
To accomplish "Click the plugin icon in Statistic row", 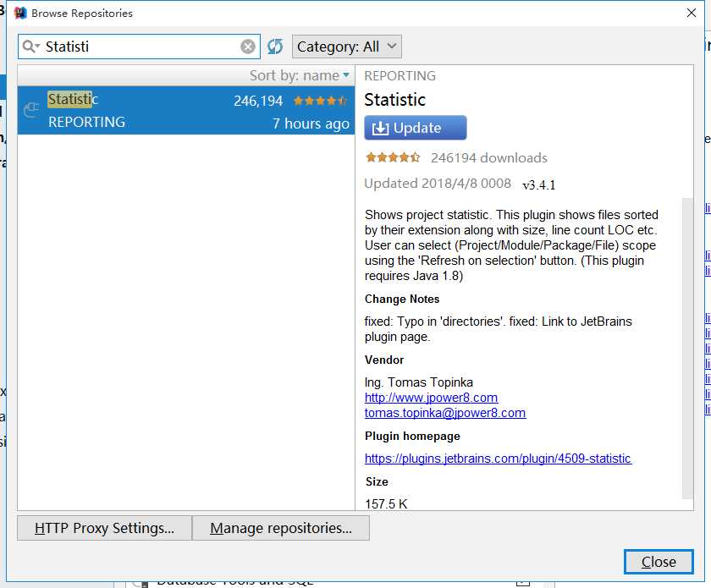I will (31, 110).
